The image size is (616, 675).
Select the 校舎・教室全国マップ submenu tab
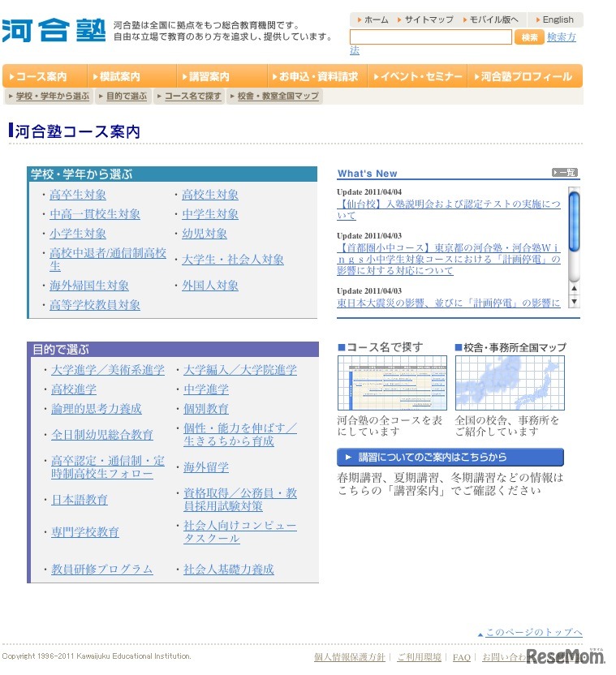click(274, 97)
